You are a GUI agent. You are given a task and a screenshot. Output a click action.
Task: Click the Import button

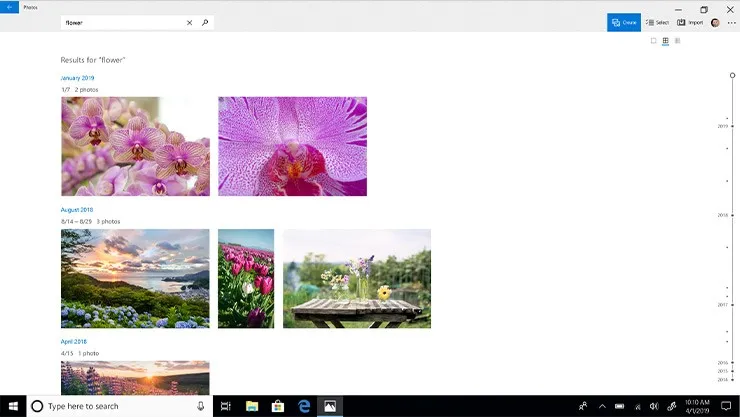[690, 22]
